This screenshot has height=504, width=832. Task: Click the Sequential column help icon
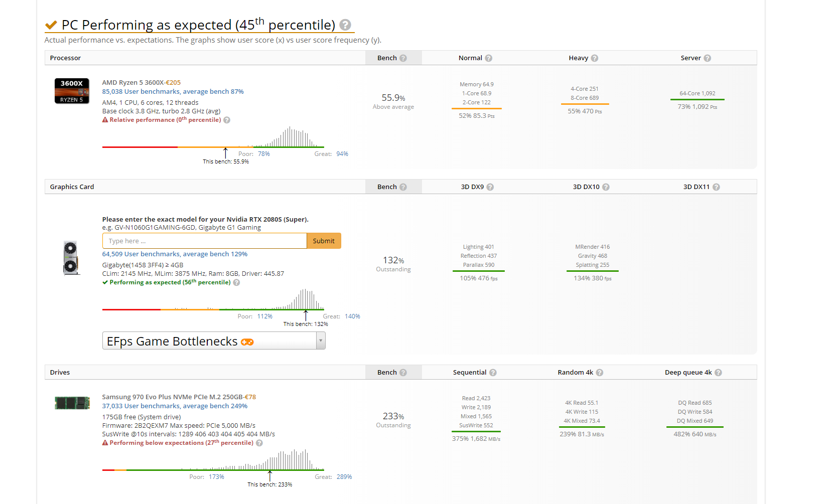click(493, 373)
